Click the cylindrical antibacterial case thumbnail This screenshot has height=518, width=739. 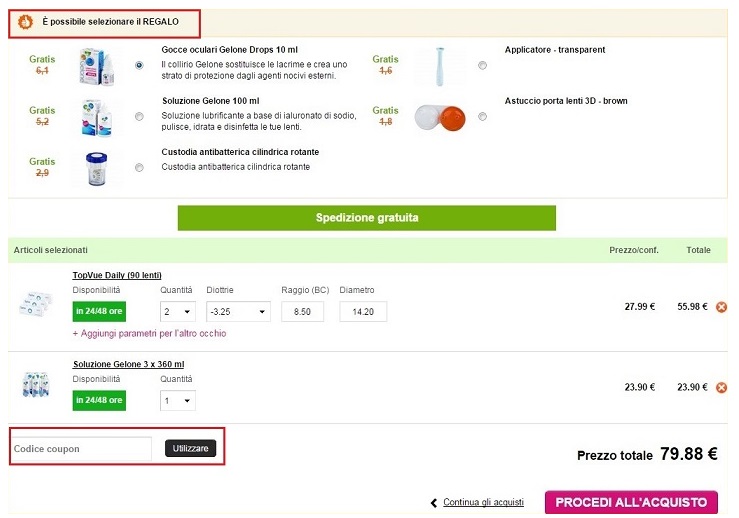coord(96,169)
